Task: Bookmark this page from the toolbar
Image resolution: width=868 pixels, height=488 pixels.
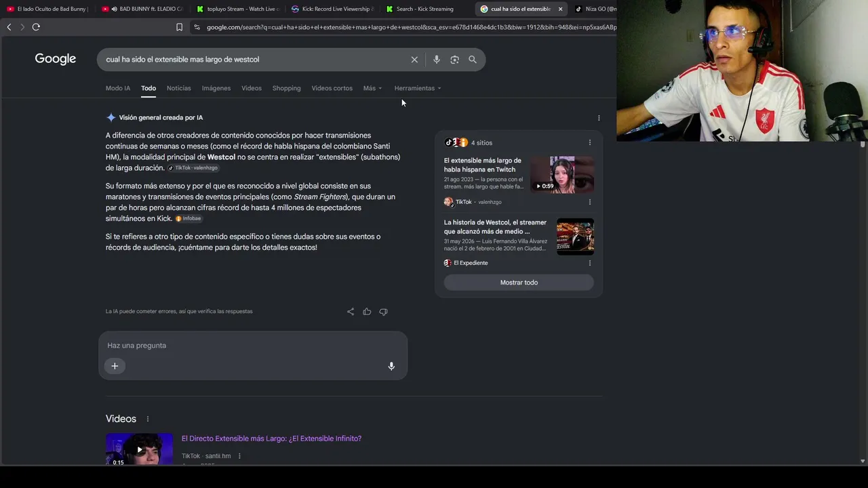Action: click(x=179, y=27)
